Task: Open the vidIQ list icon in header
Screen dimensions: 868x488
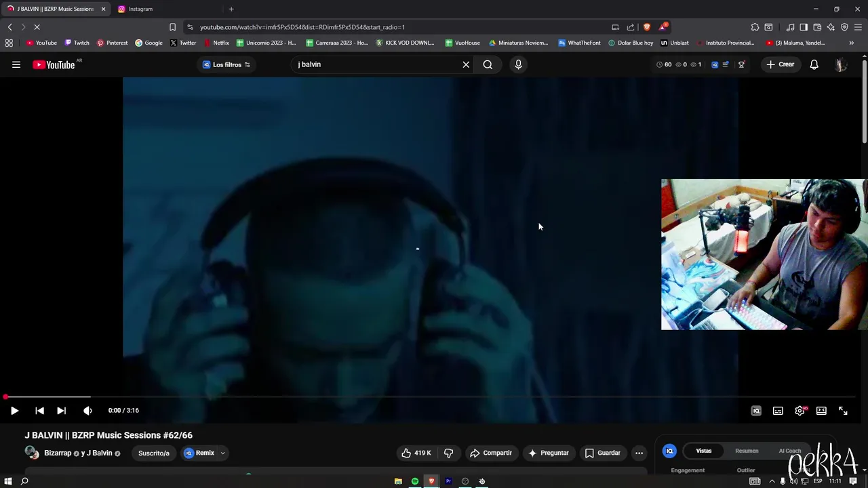Action: (726, 64)
